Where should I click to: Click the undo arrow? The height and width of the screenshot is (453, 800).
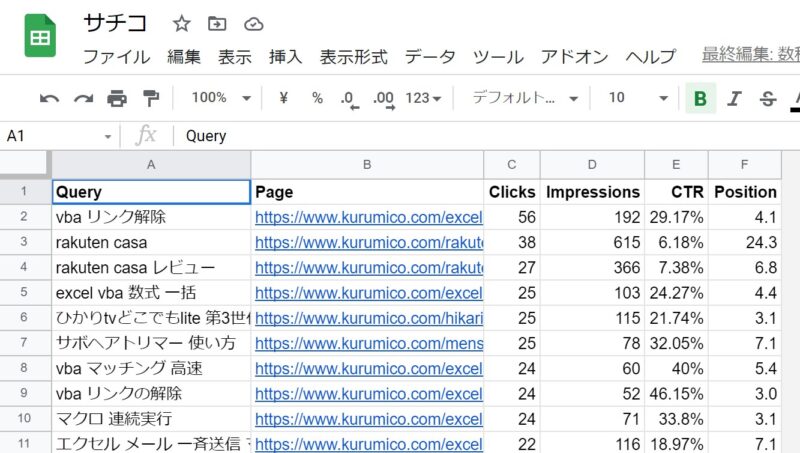49,98
